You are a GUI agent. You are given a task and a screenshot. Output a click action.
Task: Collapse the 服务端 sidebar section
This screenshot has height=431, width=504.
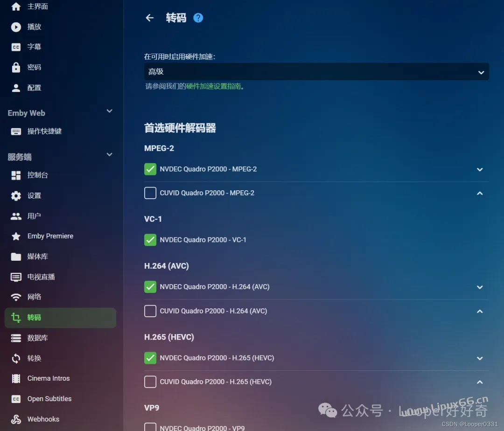tap(109, 154)
